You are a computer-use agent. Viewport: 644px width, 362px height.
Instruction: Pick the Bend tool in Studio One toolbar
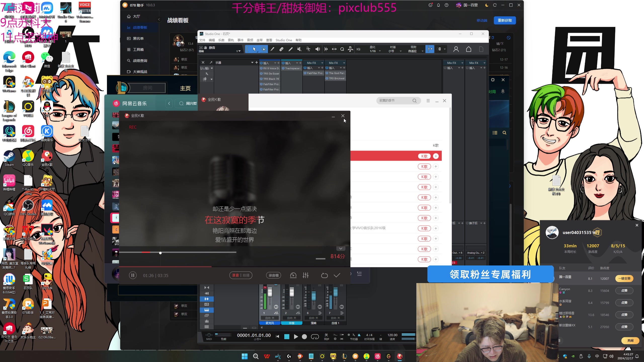coord(308,49)
